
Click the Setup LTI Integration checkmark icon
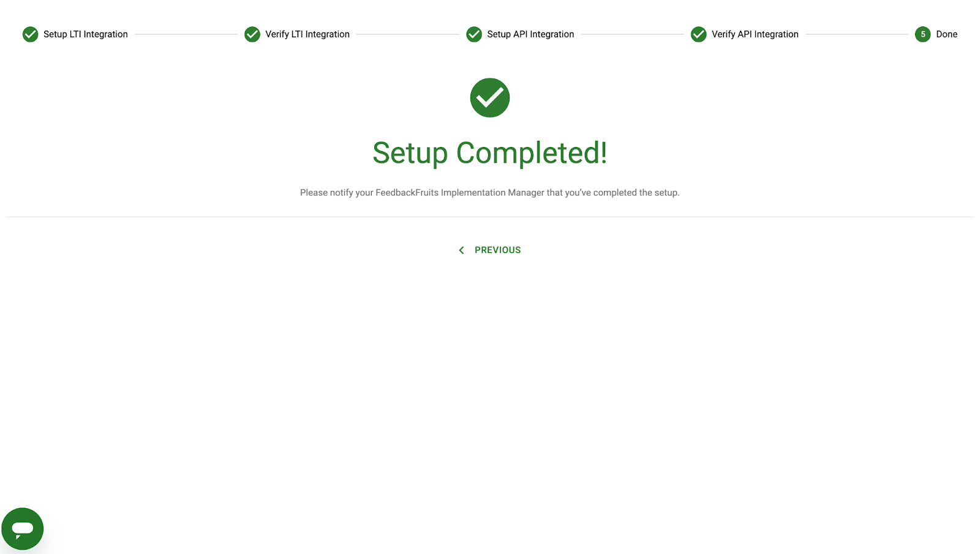point(30,34)
